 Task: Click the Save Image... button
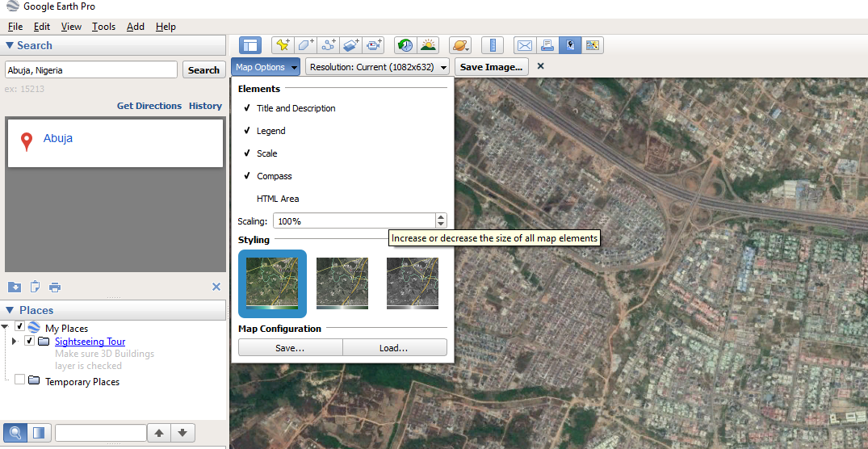click(492, 67)
